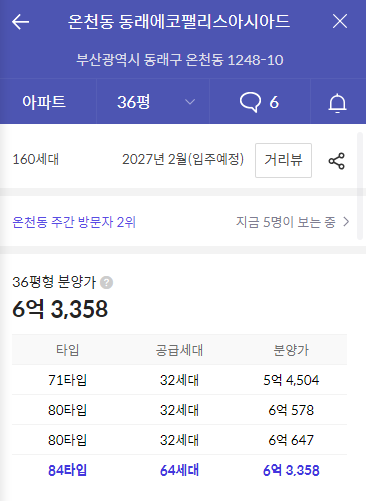Click the 2027년 2월(입주예정) move-in date
Screen dimensions: 366x501
[x=183, y=159]
